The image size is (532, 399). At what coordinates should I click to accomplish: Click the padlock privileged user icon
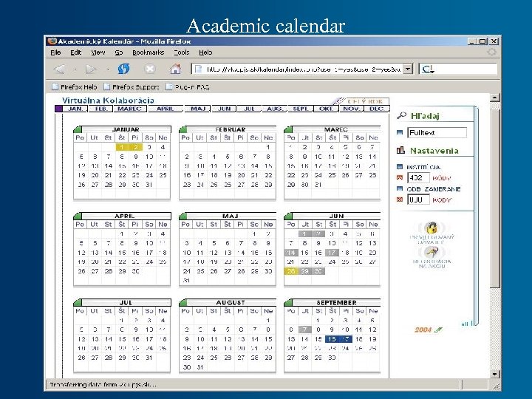432,228
